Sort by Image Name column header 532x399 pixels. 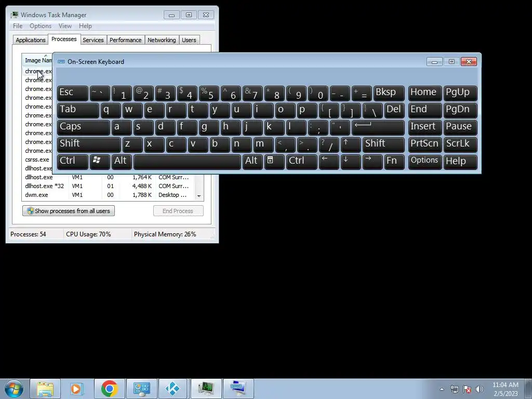pyautogui.click(x=37, y=60)
